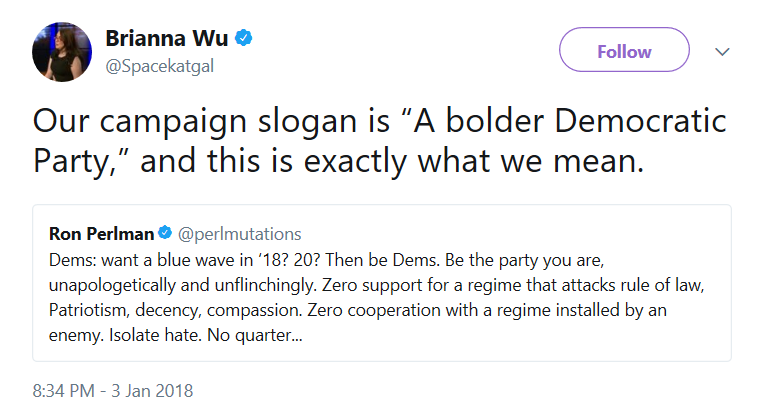This screenshot has height=417, width=777.
Task: Click Ron Perlman's verified badge
Action: pos(165,233)
